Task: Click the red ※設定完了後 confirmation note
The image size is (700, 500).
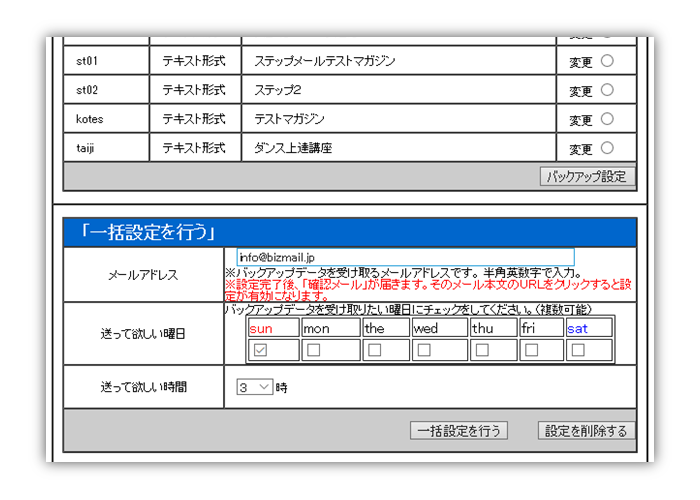Action: click(429, 290)
